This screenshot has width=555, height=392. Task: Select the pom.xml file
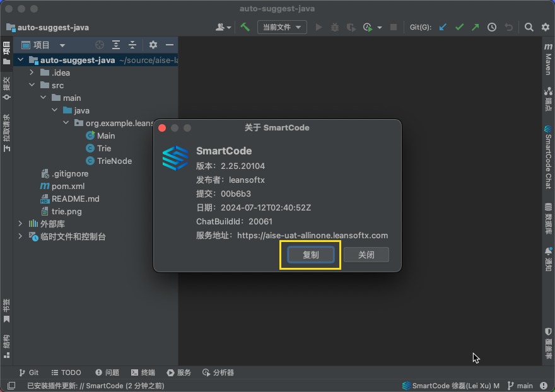pyautogui.click(x=62, y=186)
